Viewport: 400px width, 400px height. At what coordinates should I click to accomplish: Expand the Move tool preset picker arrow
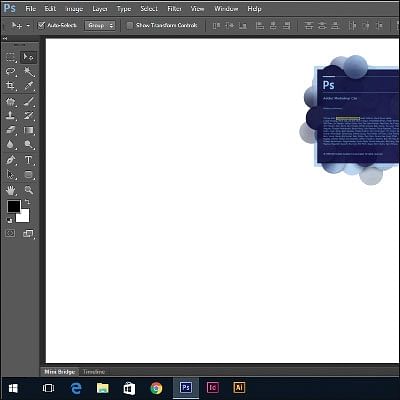(x=28, y=25)
